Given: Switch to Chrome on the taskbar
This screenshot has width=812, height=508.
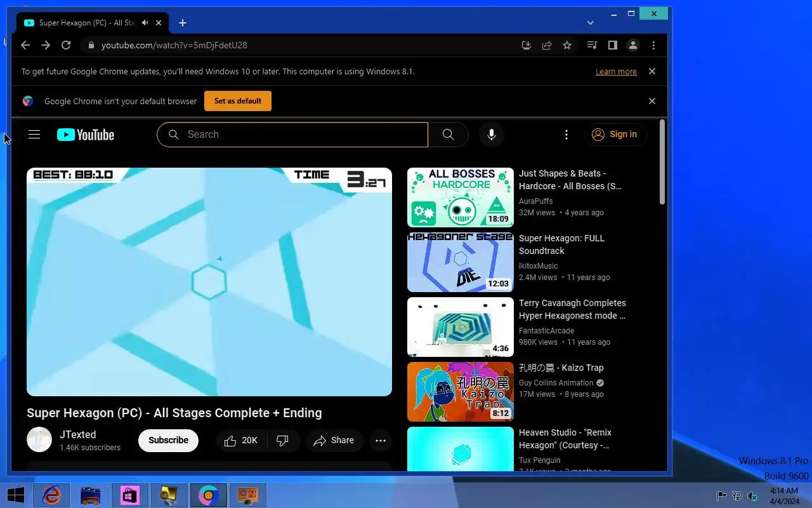Looking at the screenshot, I should (209, 495).
